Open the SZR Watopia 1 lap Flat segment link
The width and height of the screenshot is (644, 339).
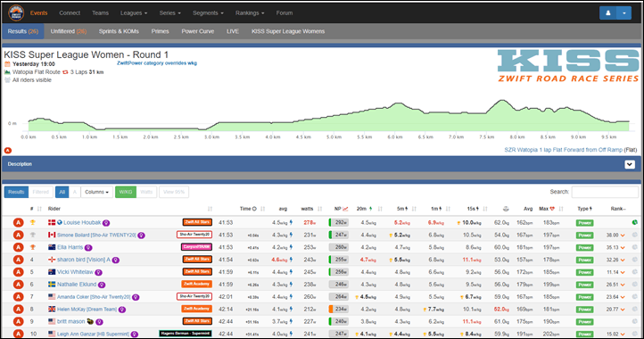click(x=563, y=150)
